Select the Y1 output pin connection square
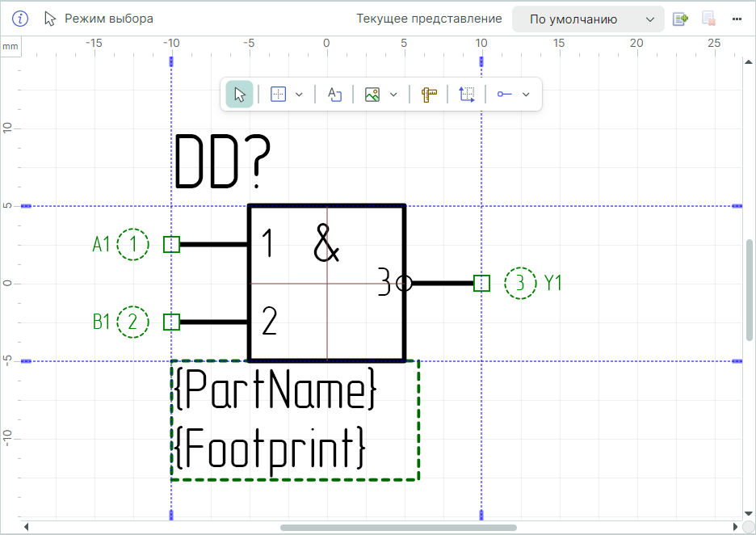 coord(481,283)
